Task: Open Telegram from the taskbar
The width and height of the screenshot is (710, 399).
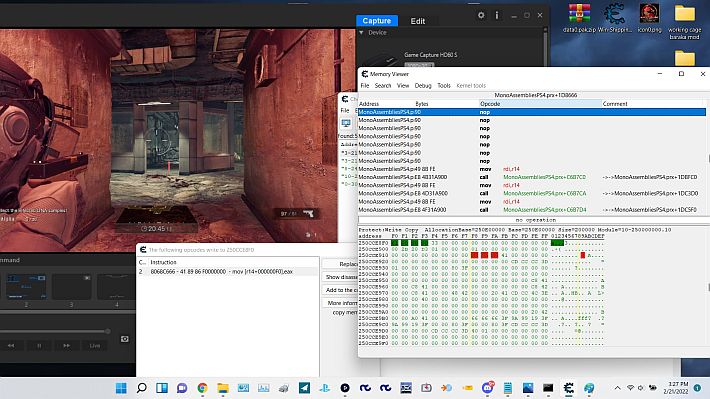Action: (x=304, y=388)
